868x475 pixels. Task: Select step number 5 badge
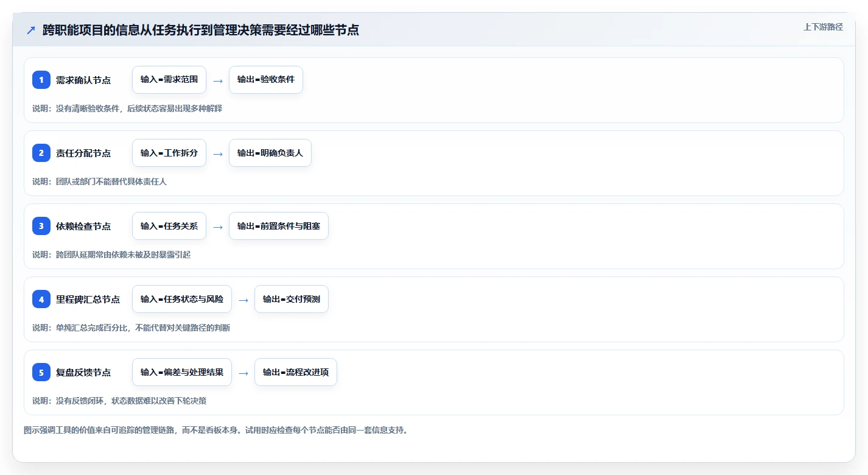click(x=41, y=372)
